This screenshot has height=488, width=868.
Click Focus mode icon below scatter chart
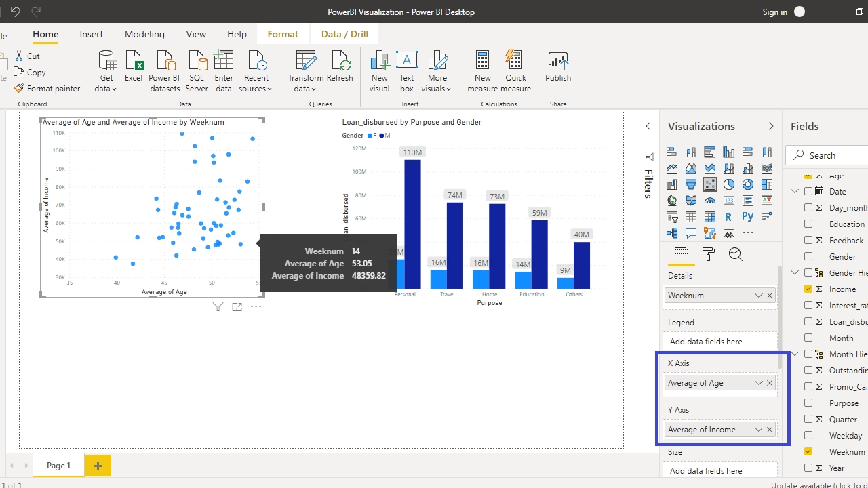coord(237,307)
